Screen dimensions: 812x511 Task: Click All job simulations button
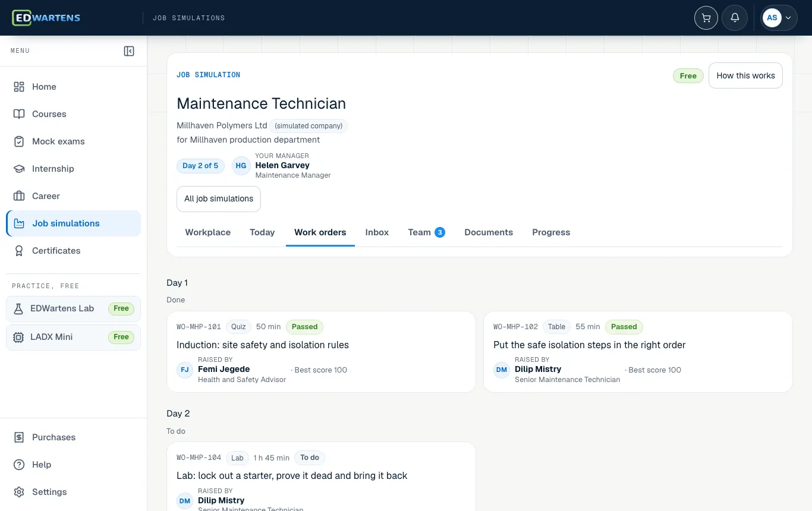tap(219, 199)
